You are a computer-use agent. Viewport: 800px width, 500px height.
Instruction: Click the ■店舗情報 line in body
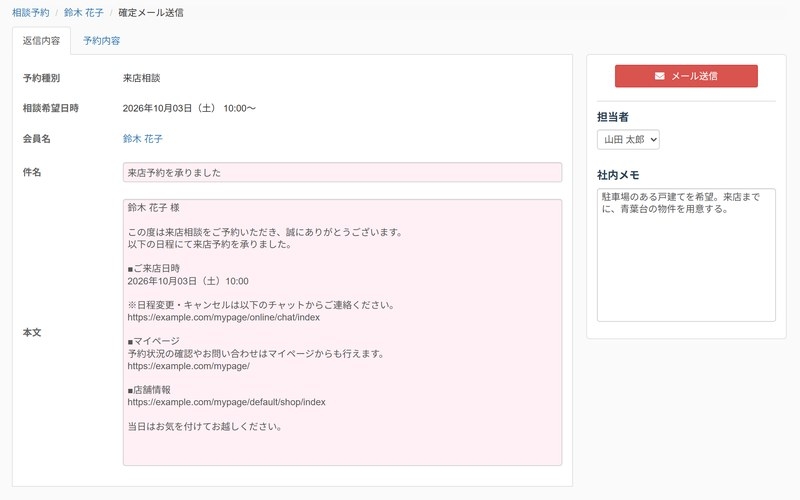coord(149,390)
